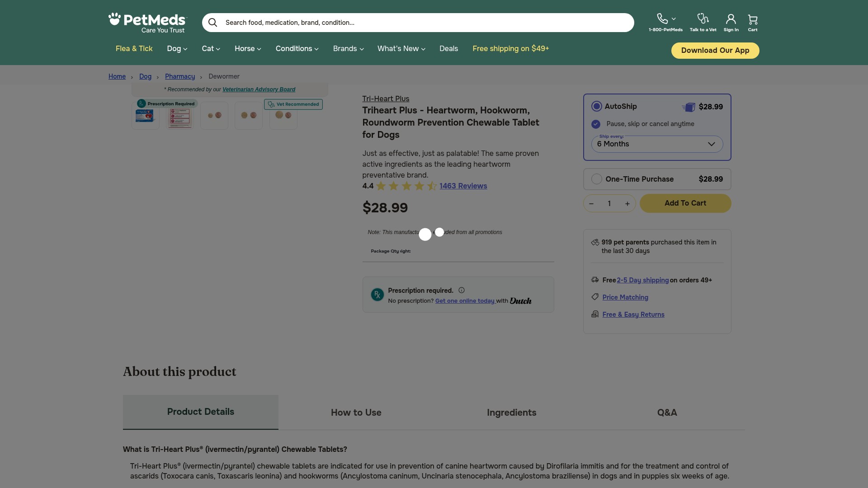The width and height of the screenshot is (868, 488).
Task: Select the third tablets thumbnail
Action: coord(214,116)
